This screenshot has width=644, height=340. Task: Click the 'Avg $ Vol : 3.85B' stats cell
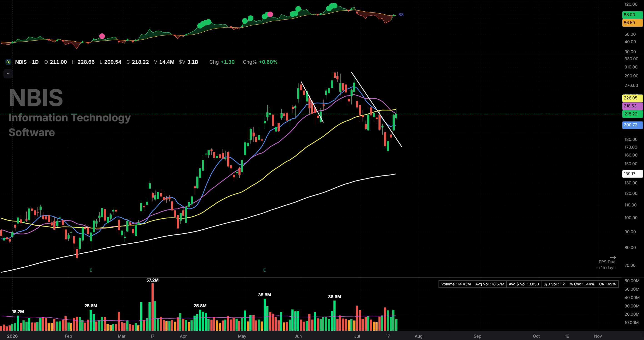[x=524, y=284]
